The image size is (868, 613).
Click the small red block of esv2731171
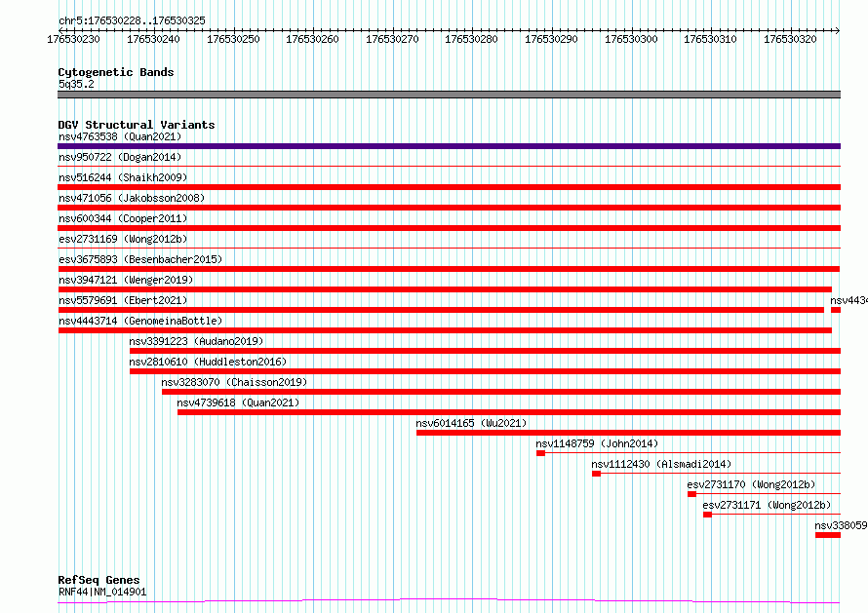(x=707, y=515)
